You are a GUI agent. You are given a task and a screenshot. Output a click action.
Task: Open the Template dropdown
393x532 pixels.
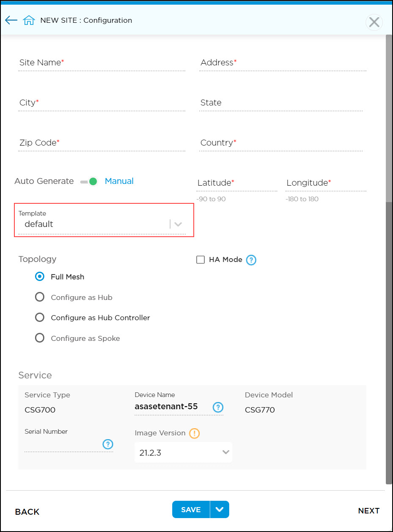click(178, 224)
